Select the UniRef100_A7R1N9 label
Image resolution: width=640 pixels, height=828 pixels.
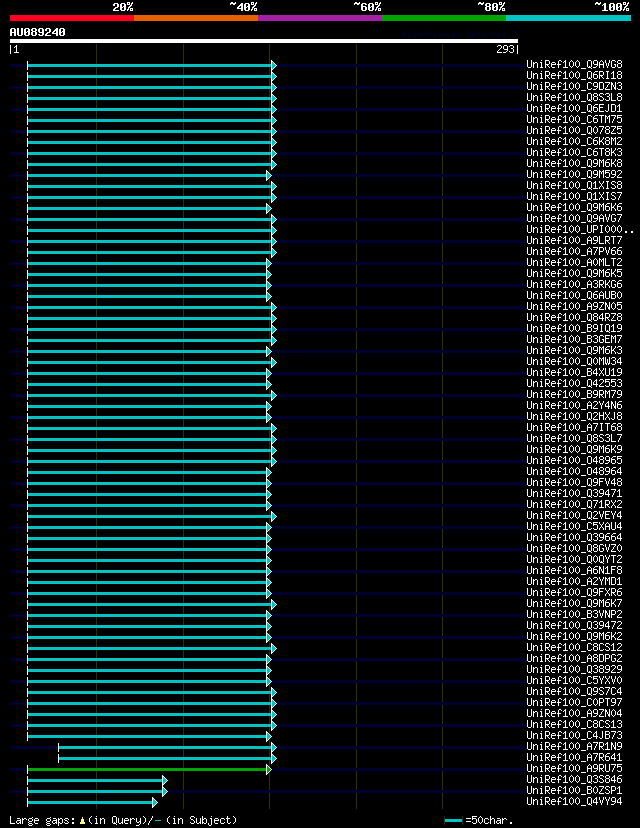(575, 746)
